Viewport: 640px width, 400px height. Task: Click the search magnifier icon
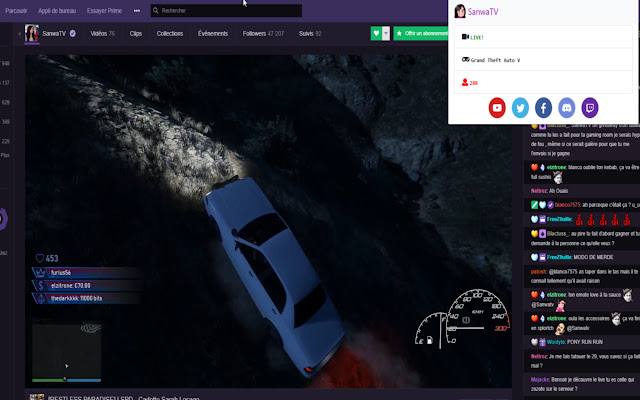pos(156,11)
